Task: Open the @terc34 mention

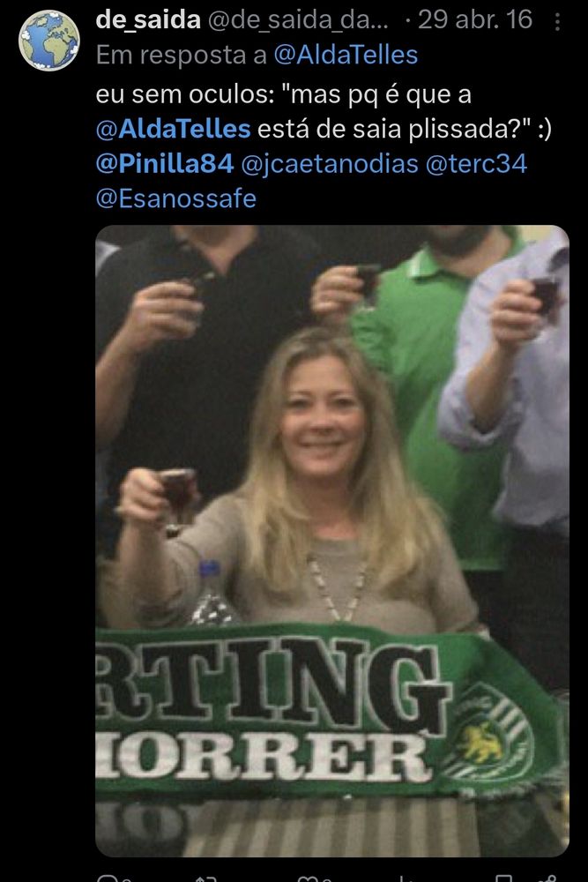Action: click(476, 164)
